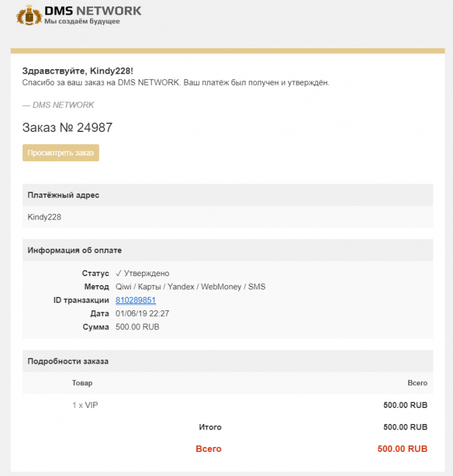Click the Подробности заказа header

coord(68,361)
